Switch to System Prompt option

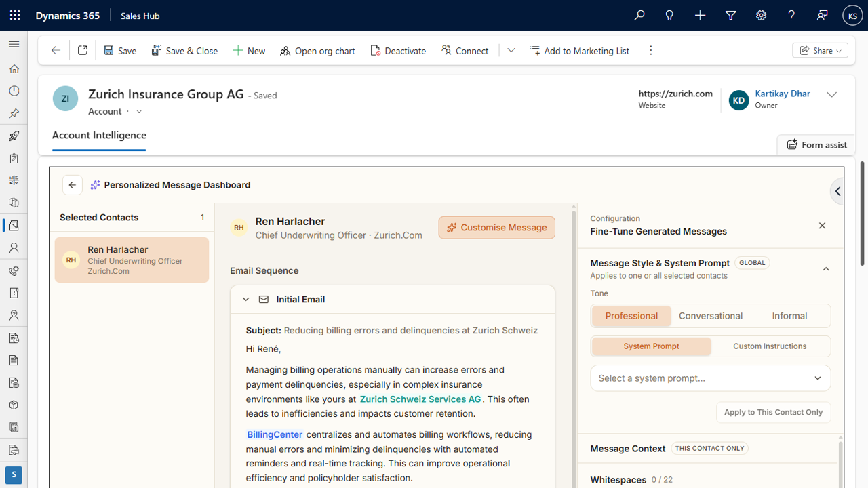tap(651, 346)
